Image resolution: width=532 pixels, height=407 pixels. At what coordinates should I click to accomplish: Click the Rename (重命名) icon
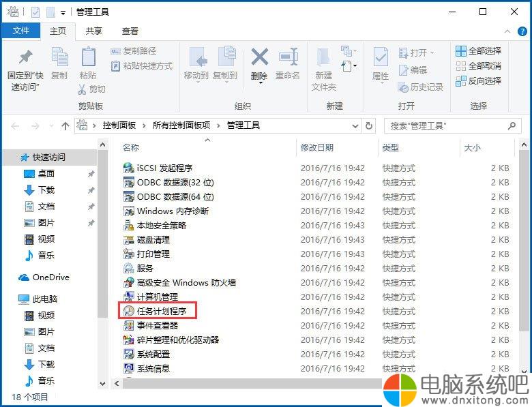(288, 57)
